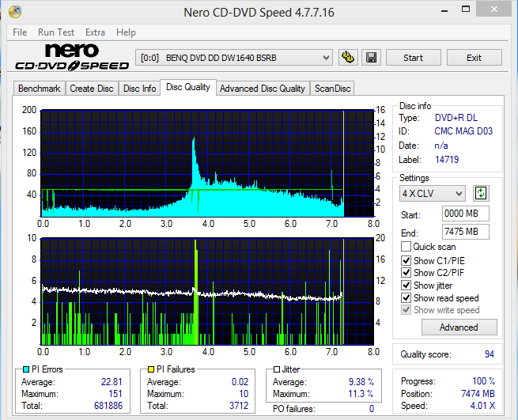Open the 4 X CLV speed dropdown
This screenshot has height=420, width=518.
click(433, 193)
